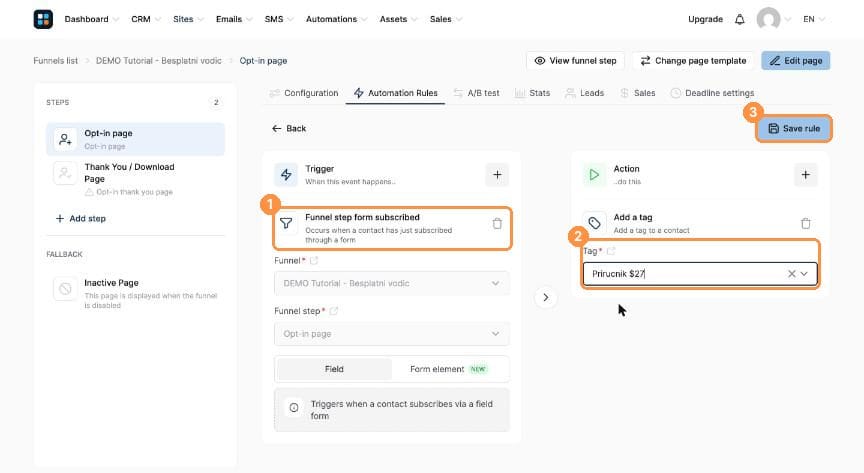Open the Tag dropdown chevron
The width and height of the screenshot is (864, 473).
click(804, 274)
